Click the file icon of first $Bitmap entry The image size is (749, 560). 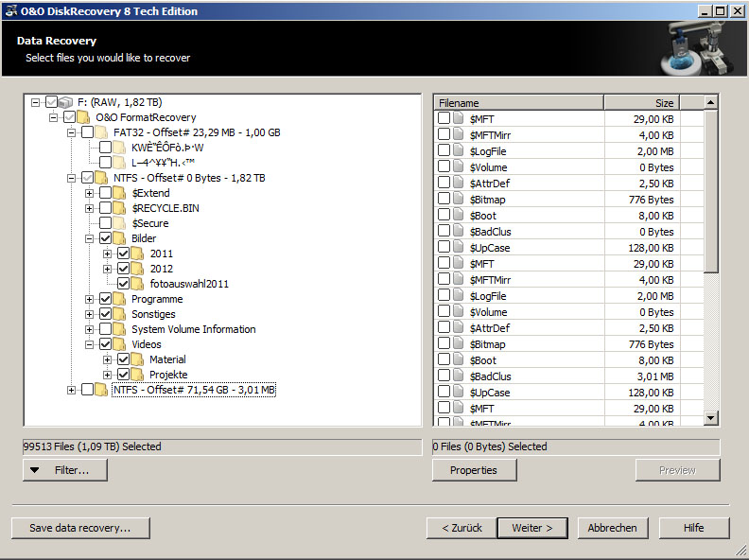tap(458, 200)
